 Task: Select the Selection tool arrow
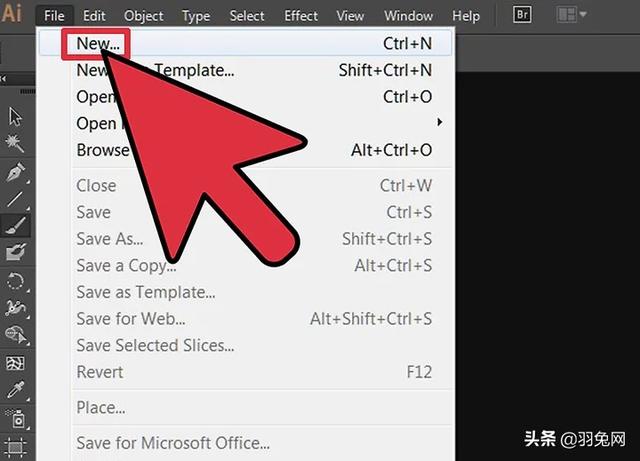(x=15, y=116)
